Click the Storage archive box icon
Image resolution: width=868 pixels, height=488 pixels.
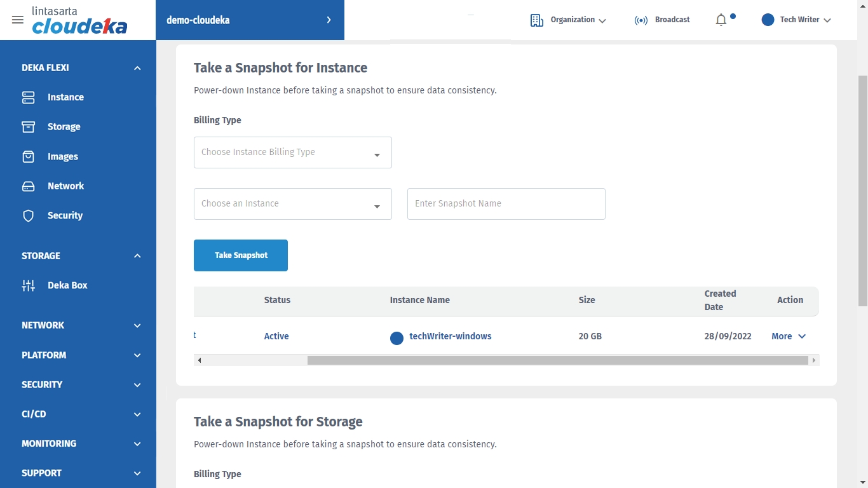(29, 127)
